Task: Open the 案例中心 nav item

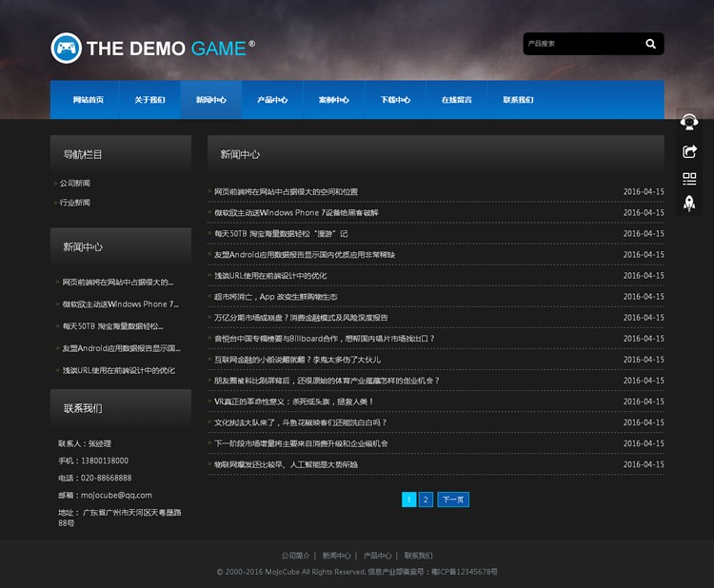Action: click(x=334, y=100)
